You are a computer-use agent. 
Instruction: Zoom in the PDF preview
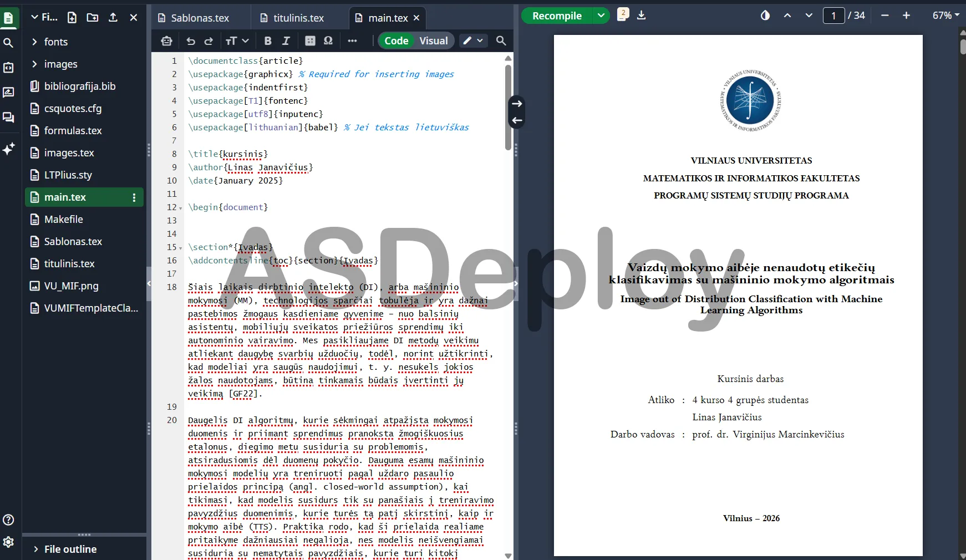[x=906, y=16]
